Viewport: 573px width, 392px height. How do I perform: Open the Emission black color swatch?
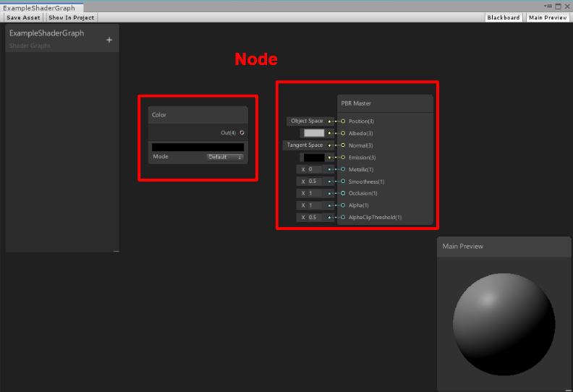click(x=314, y=157)
